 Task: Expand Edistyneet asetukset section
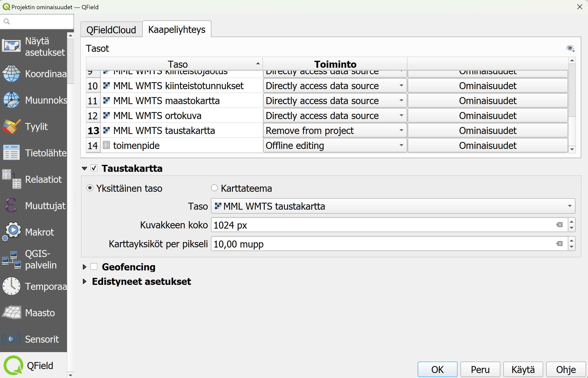click(x=84, y=281)
